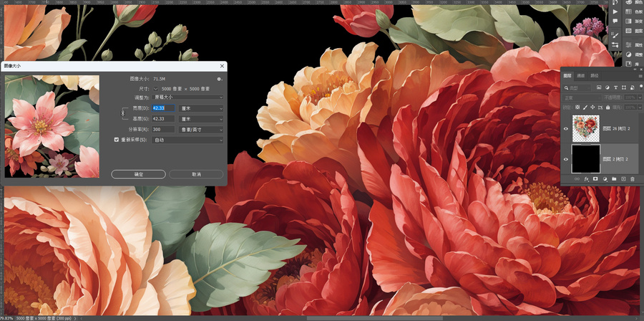Close the 图像大小 dialog
Viewport: 644px width, 321px height.
223,66
